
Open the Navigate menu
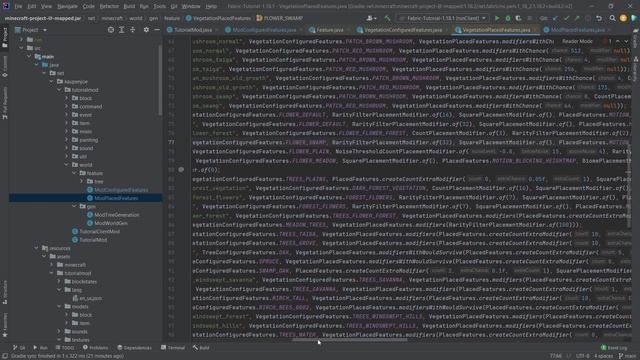coord(67,6)
